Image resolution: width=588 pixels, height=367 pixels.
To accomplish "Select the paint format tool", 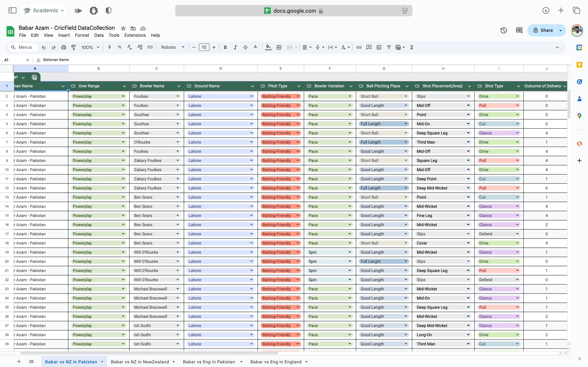I will tap(74, 47).
